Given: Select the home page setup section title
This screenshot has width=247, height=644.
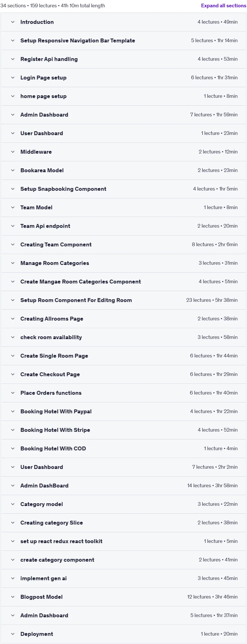Looking at the screenshot, I should (44, 96).
